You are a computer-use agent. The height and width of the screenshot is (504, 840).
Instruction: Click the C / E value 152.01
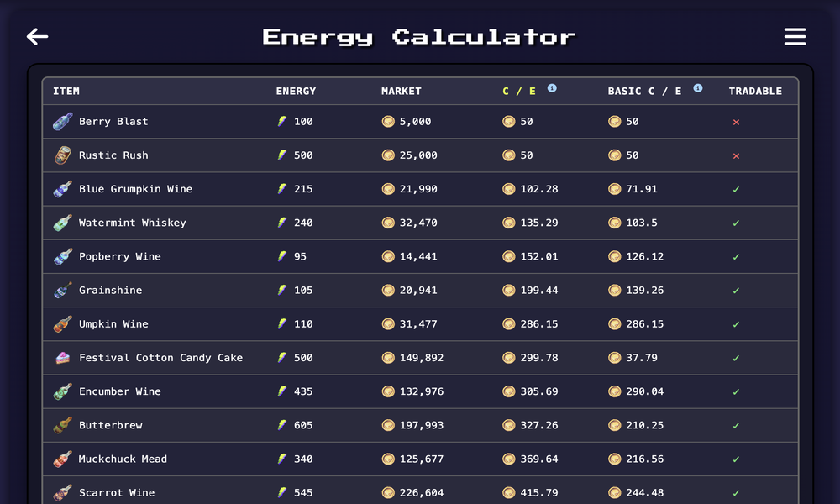click(x=539, y=256)
